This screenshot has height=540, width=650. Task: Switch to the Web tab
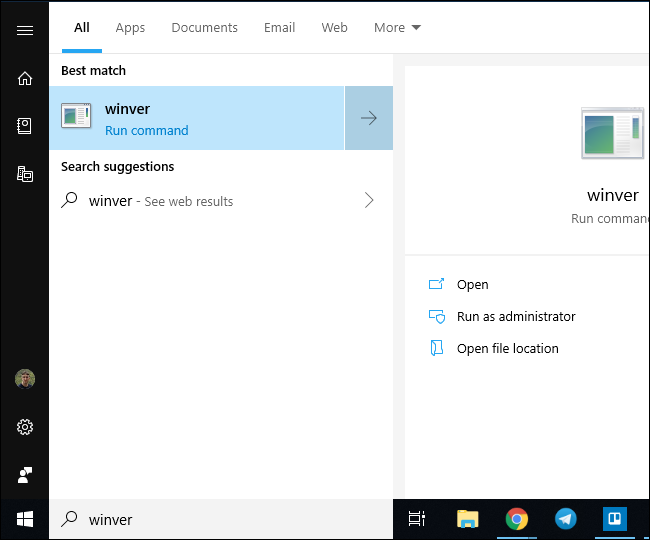pos(335,28)
